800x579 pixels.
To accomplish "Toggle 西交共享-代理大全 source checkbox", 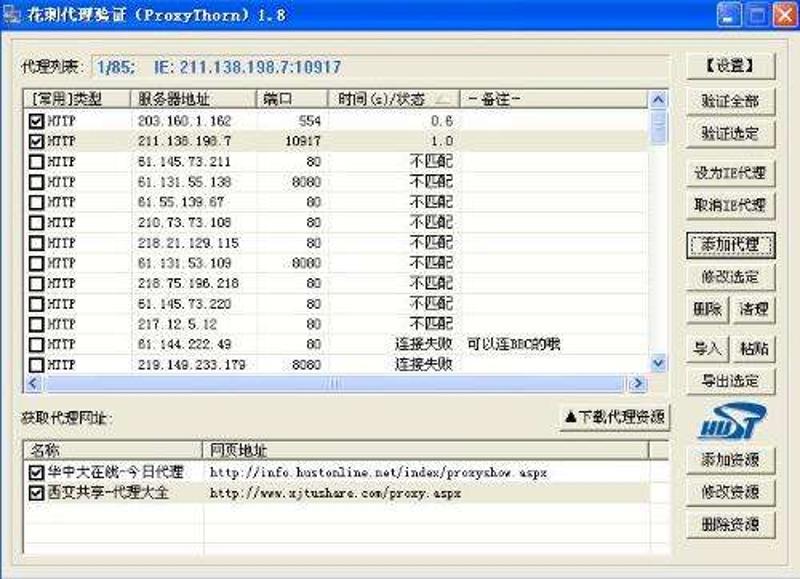I will point(36,493).
